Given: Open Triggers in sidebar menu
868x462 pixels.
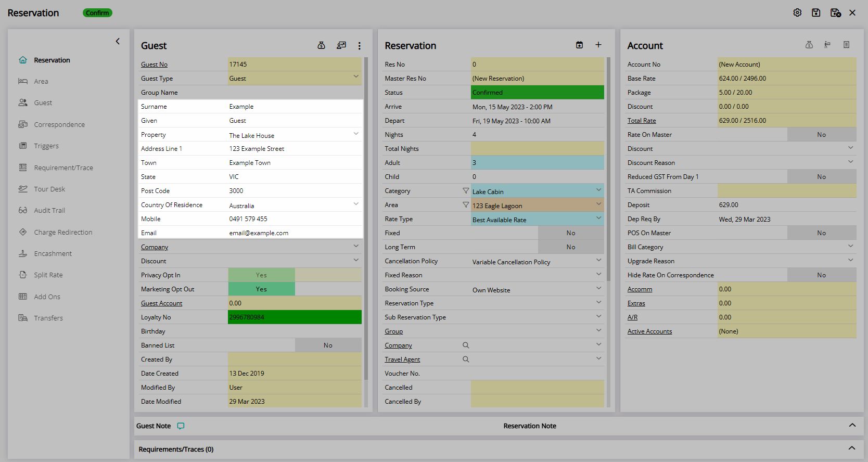Looking at the screenshot, I should [x=46, y=146].
